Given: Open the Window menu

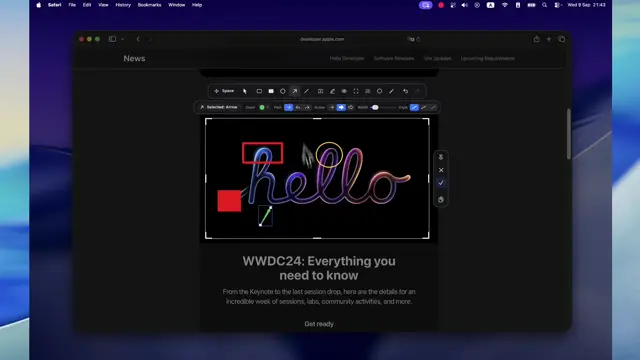Looking at the screenshot, I should (x=176, y=5).
